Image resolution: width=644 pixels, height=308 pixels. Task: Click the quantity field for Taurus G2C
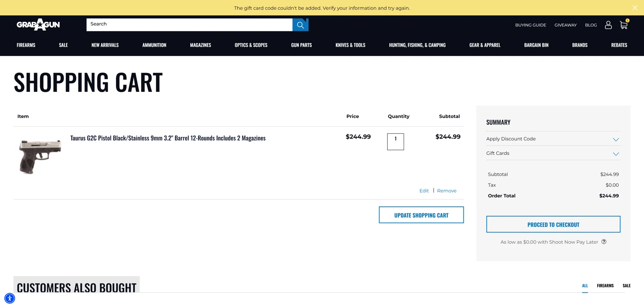pyautogui.click(x=395, y=142)
